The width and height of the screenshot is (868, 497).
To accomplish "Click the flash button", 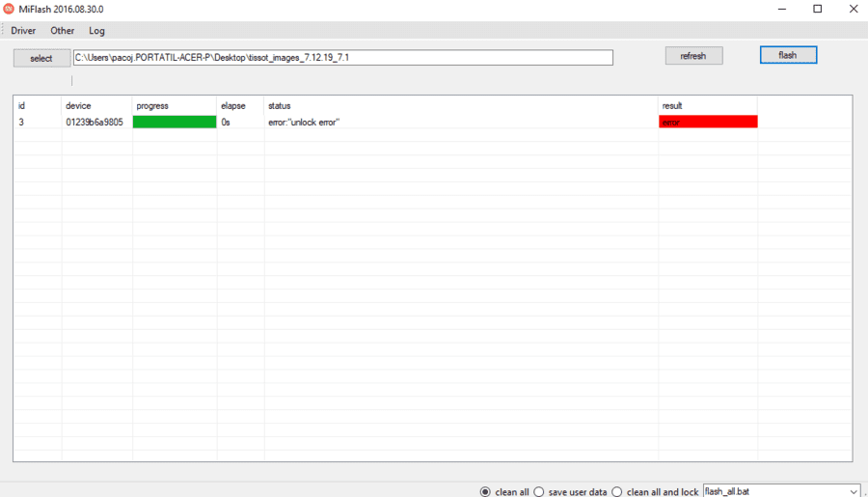I will 788,55.
